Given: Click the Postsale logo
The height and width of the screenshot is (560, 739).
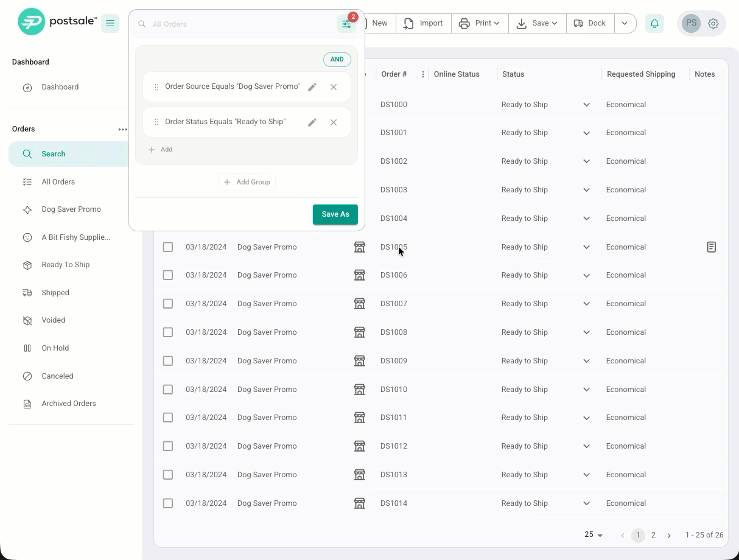Looking at the screenshot, I should (57, 22).
